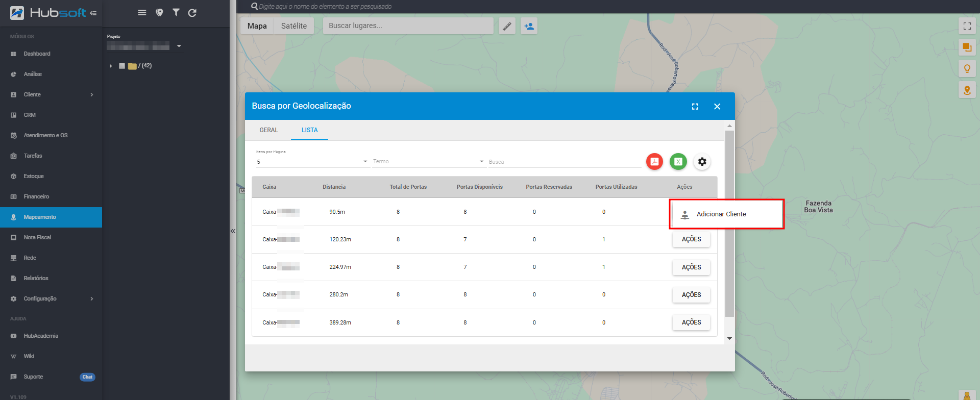Open the Itens por Página dropdown
The image size is (980, 400).
tap(312, 161)
